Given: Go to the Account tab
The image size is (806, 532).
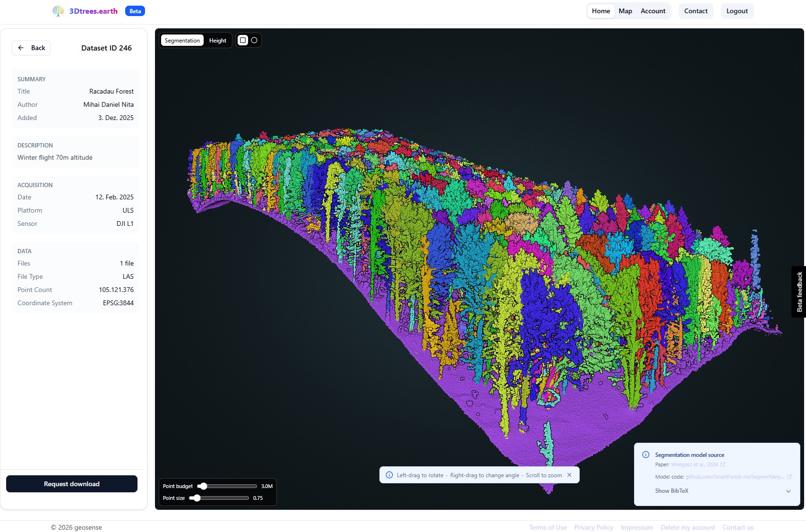Looking at the screenshot, I should point(652,11).
